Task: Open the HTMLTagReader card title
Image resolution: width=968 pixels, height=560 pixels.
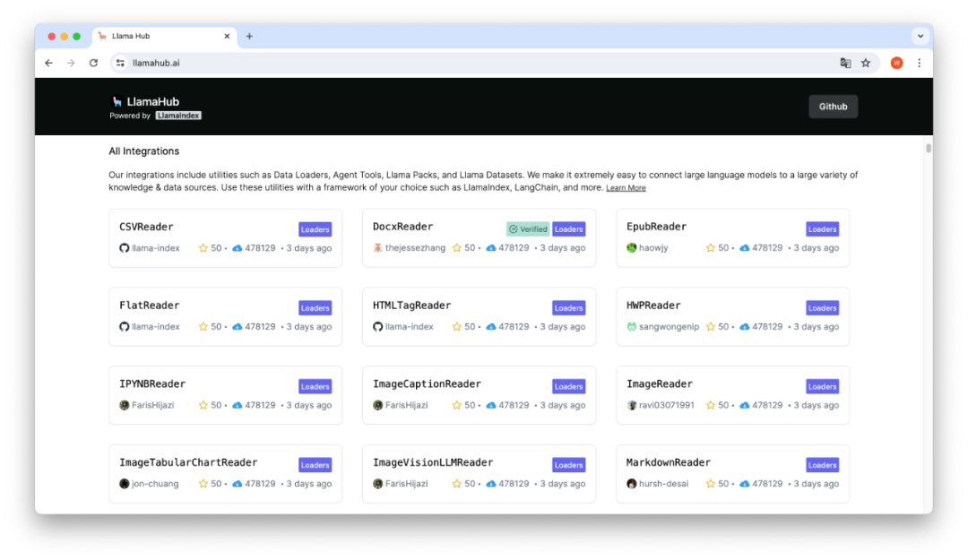Action: click(x=411, y=306)
